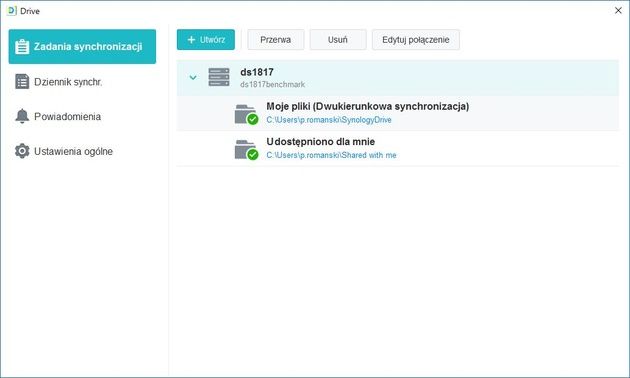Click the plus icon on Utwórz button
This screenshot has width=630, height=378.
pyautogui.click(x=192, y=39)
